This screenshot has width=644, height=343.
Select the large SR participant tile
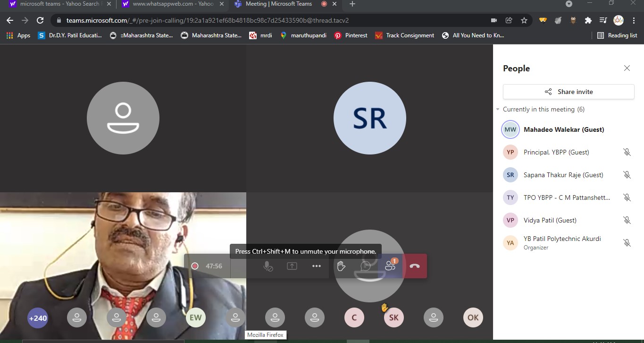(x=370, y=118)
